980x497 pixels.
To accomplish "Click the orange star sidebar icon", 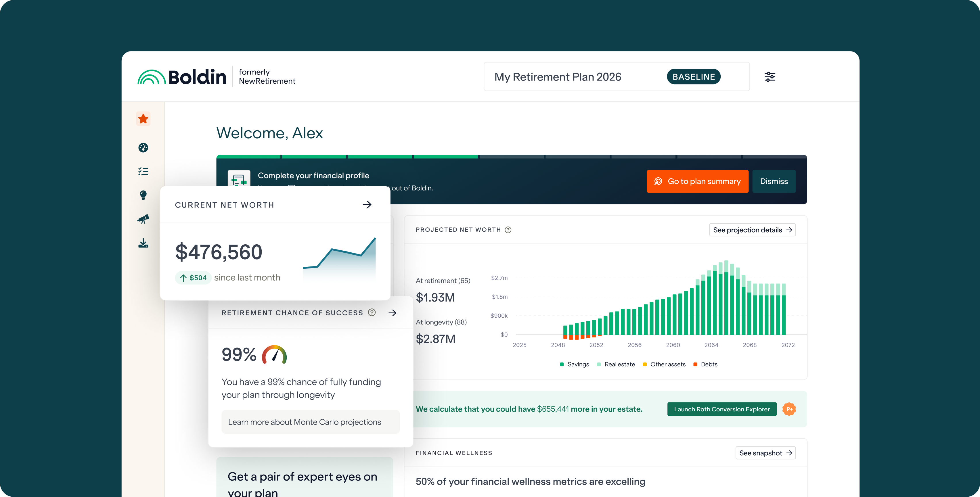I will tap(143, 119).
